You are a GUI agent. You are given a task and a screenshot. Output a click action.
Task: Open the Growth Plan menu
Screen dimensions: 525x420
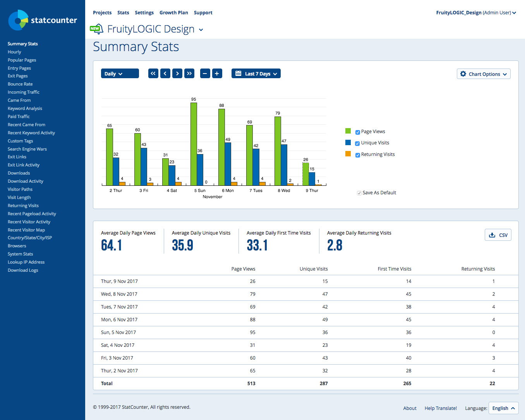click(x=174, y=13)
